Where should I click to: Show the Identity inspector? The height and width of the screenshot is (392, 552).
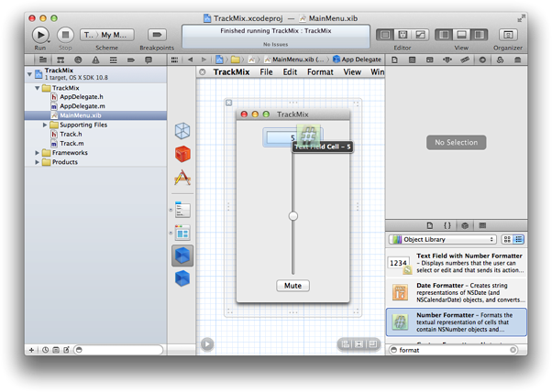point(430,60)
